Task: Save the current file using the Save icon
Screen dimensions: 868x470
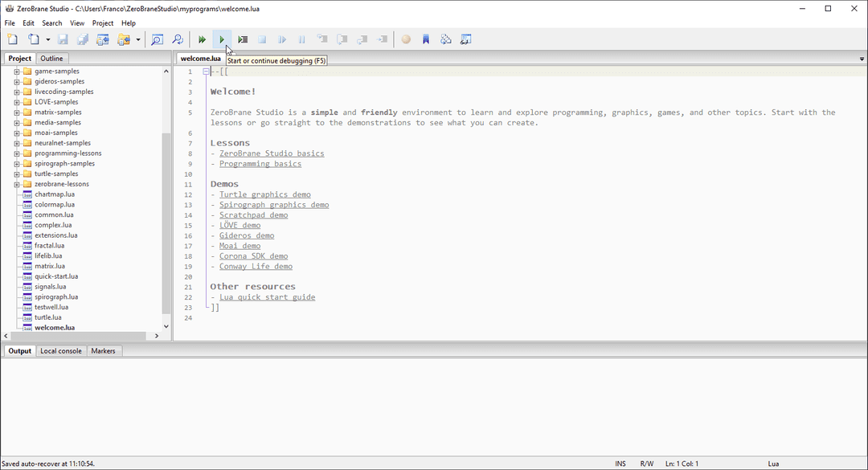Action: (63, 39)
